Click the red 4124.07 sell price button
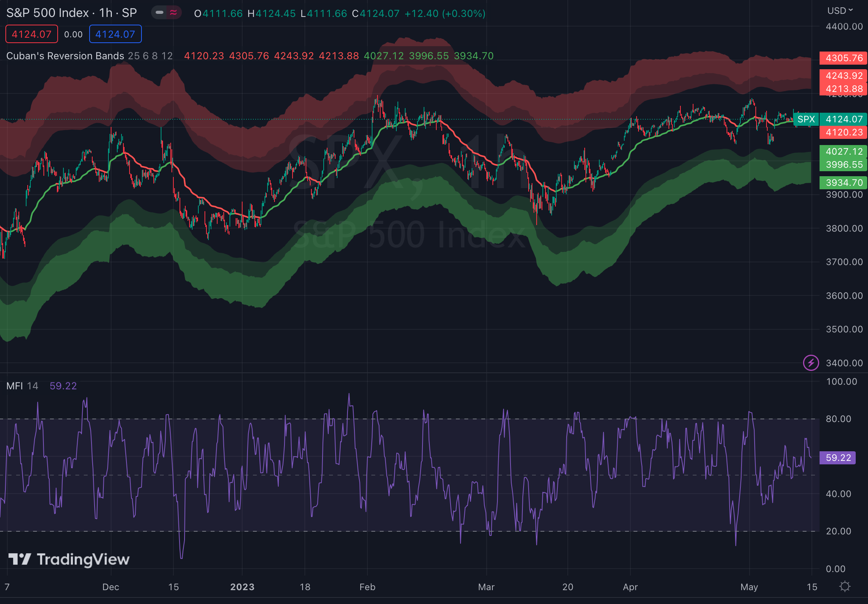Image resolution: width=868 pixels, height=604 pixels. [31, 34]
